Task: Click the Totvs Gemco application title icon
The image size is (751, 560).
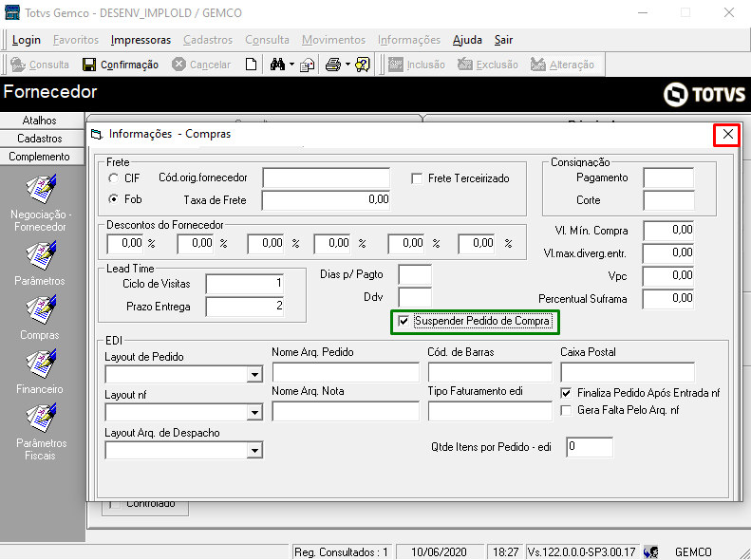Action: [x=12, y=12]
